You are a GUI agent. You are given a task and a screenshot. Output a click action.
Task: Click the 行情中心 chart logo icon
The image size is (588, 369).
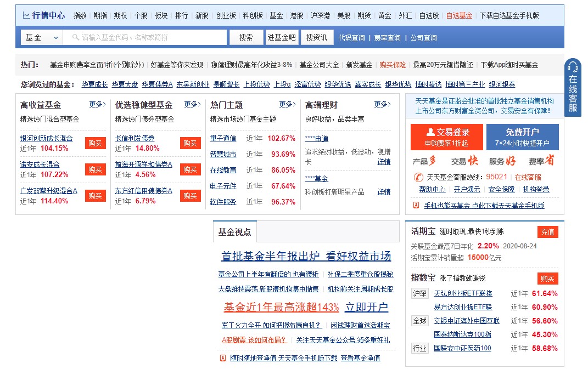[26, 15]
